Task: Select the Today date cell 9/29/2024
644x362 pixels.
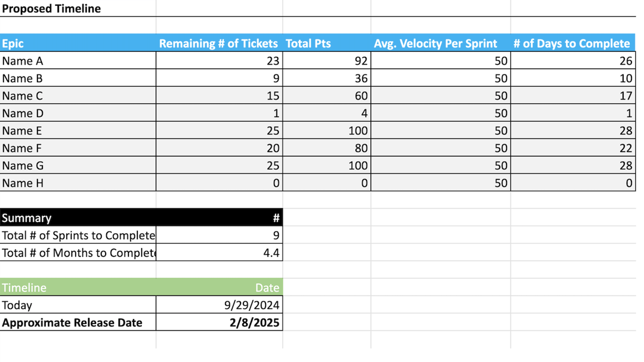Action: 219,305
